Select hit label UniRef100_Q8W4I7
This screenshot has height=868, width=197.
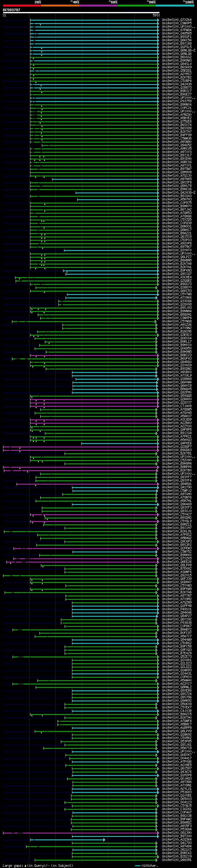(x=177, y=230)
